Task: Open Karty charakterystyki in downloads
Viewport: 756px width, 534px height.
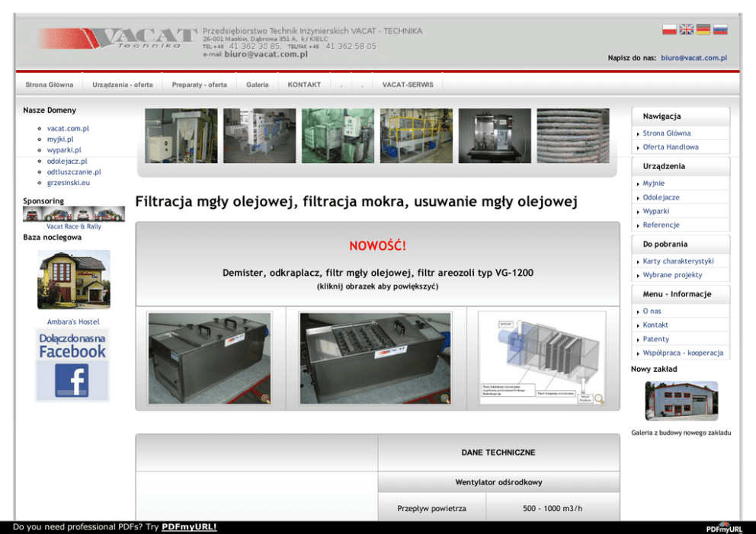Action: coord(678,261)
